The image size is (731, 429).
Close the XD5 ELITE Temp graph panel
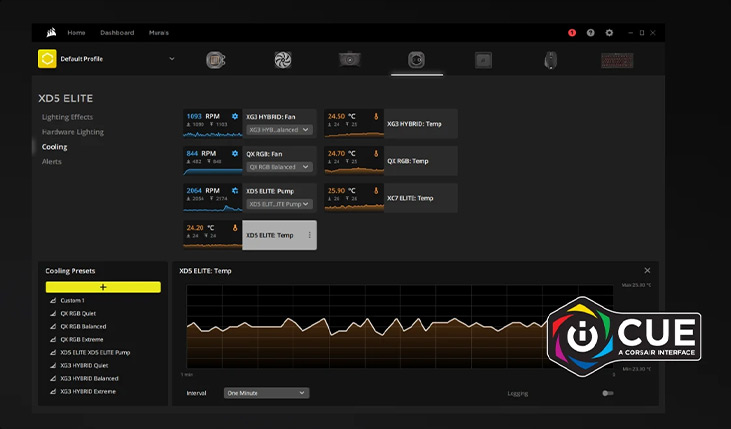pyautogui.click(x=647, y=270)
